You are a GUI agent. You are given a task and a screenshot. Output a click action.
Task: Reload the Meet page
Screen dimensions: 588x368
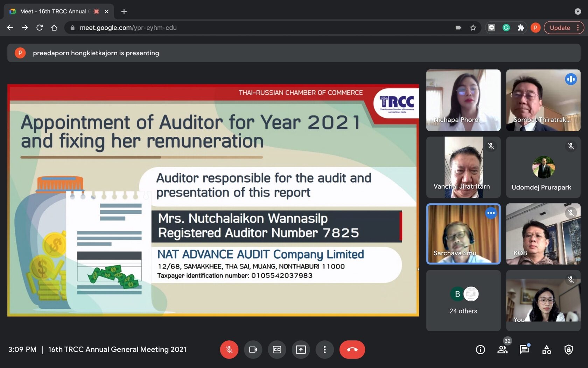[40, 28]
